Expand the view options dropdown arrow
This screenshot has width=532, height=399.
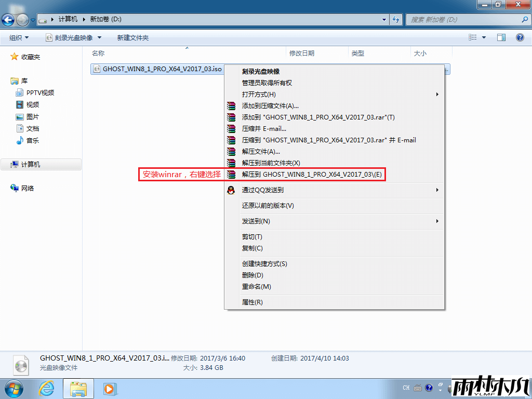[x=484, y=37]
